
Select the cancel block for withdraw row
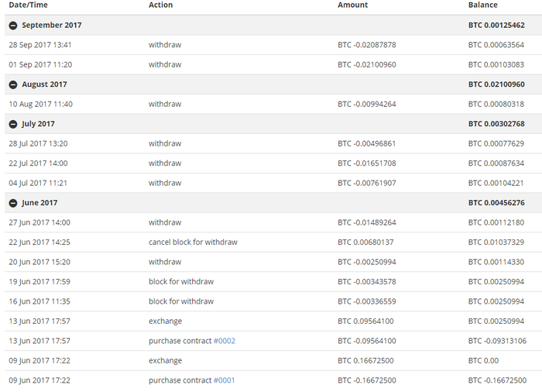pyautogui.click(x=273, y=242)
